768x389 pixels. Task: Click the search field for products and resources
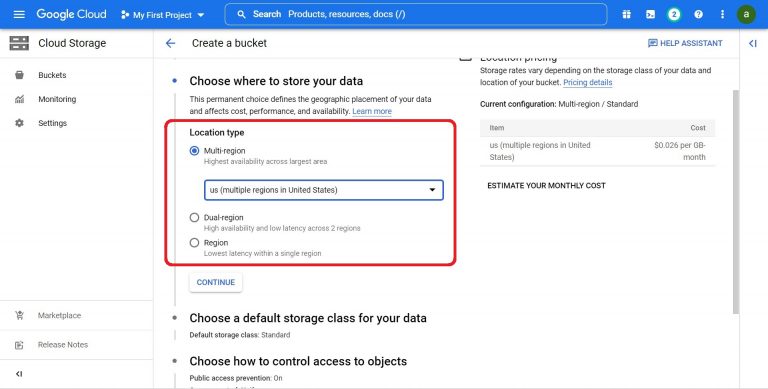point(415,14)
